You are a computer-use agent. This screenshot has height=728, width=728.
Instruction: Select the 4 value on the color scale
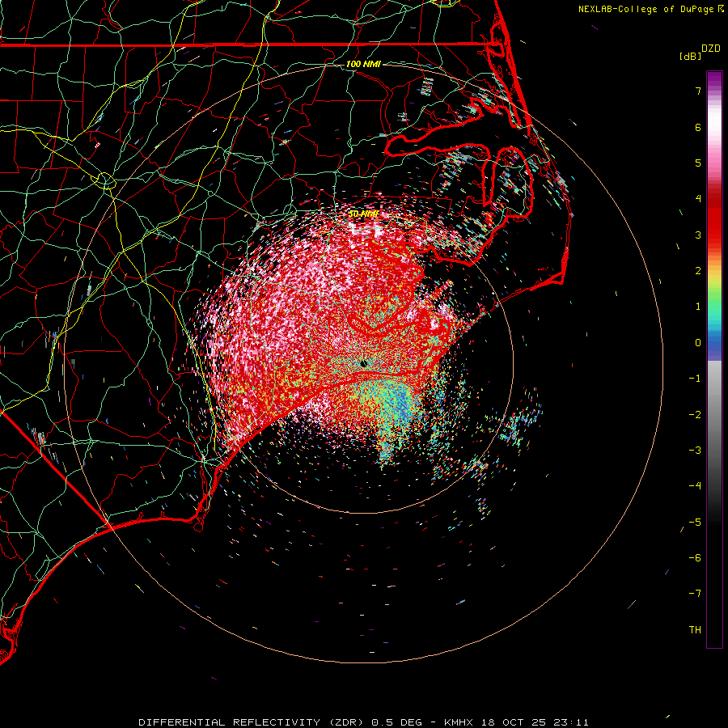[698, 199]
